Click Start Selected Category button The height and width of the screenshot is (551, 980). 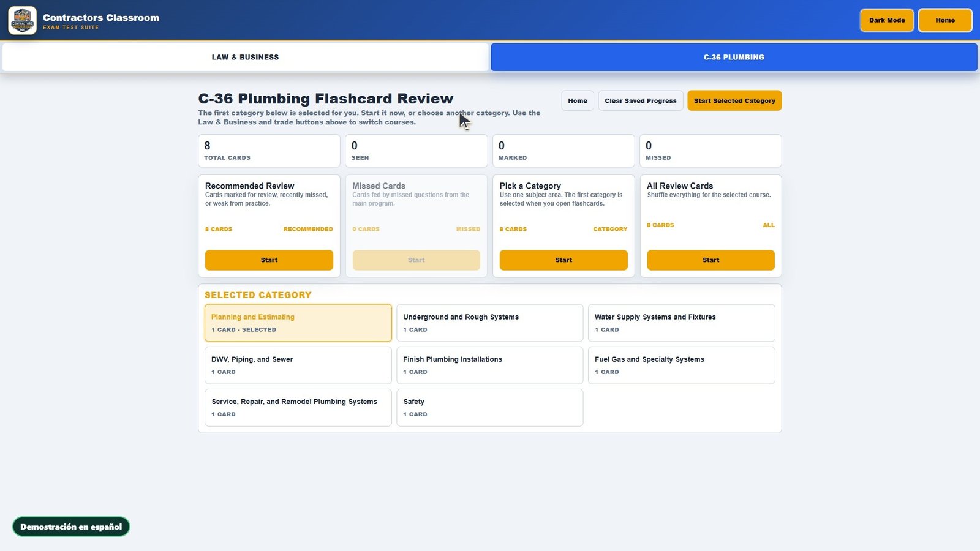[x=734, y=101]
